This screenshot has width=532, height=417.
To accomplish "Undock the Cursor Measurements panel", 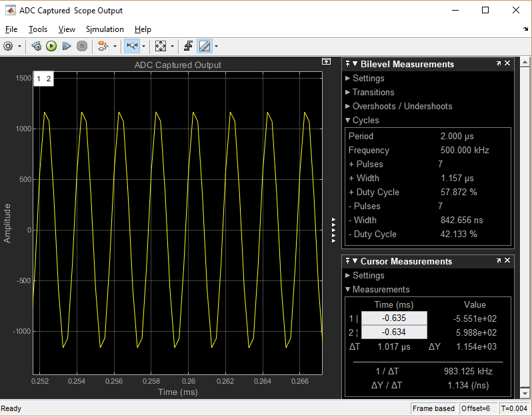I will [x=498, y=261].
